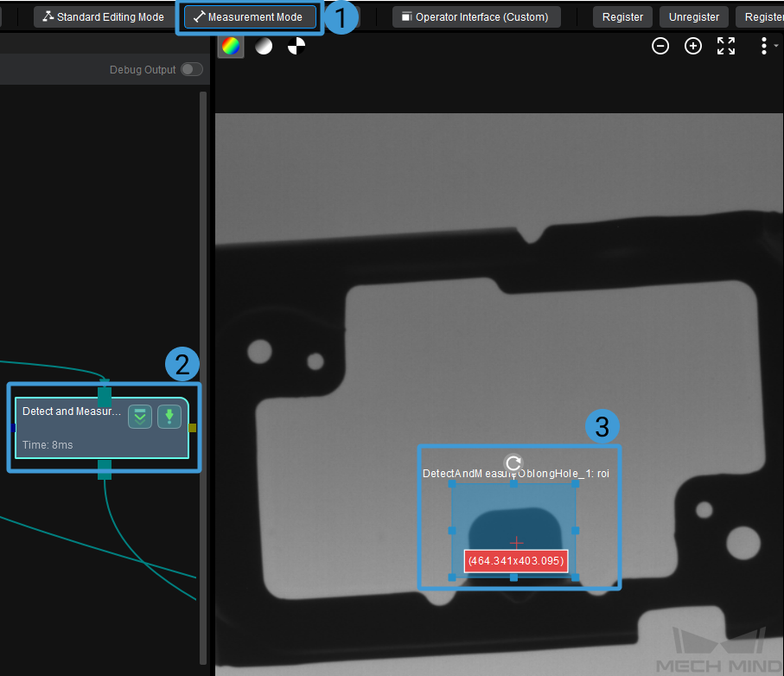The image size is (784, 676).
Task: Click the ROI rotate handle icon
Action: pos(513,463)
